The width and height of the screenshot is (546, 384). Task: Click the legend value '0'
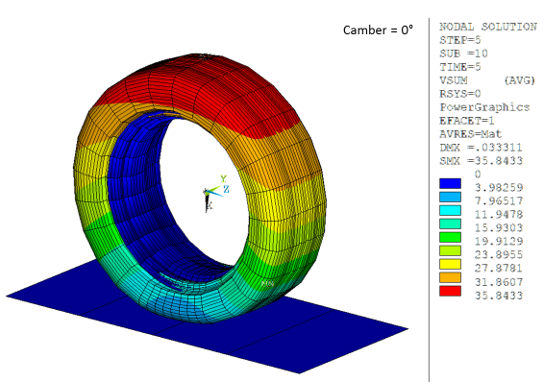pyautogui.click(x=477, y=174)
